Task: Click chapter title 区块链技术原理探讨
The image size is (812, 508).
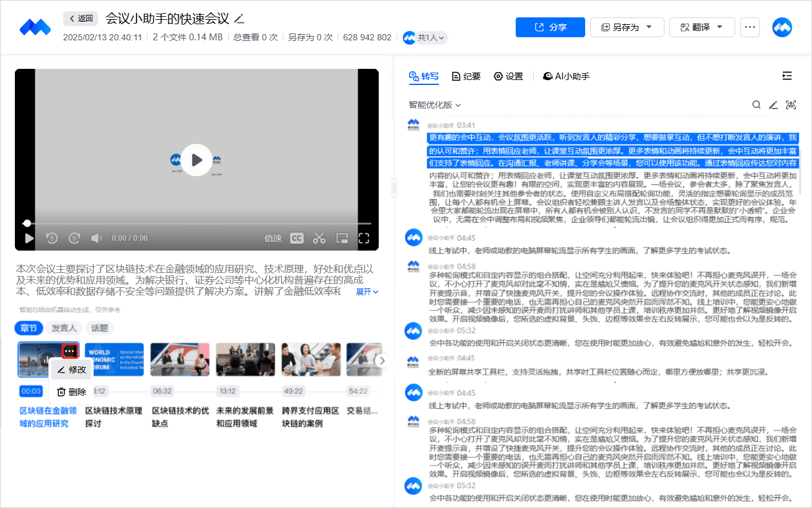Action: (x=113, y=417)
